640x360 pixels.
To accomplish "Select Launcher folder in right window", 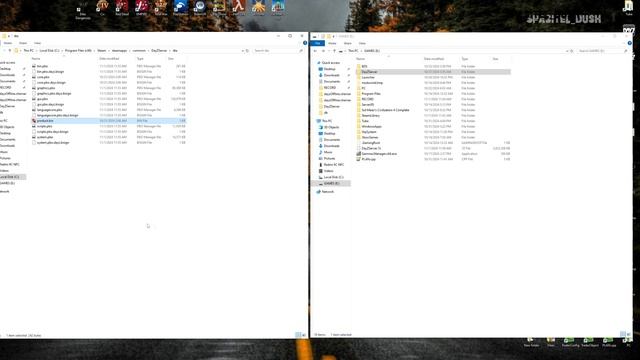I will 433,77.
